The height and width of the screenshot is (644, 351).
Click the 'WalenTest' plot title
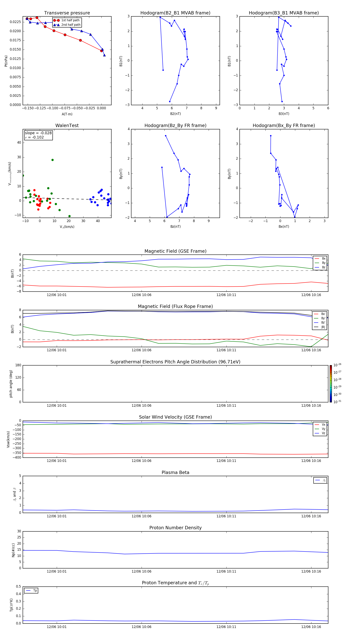pos(67,125)
